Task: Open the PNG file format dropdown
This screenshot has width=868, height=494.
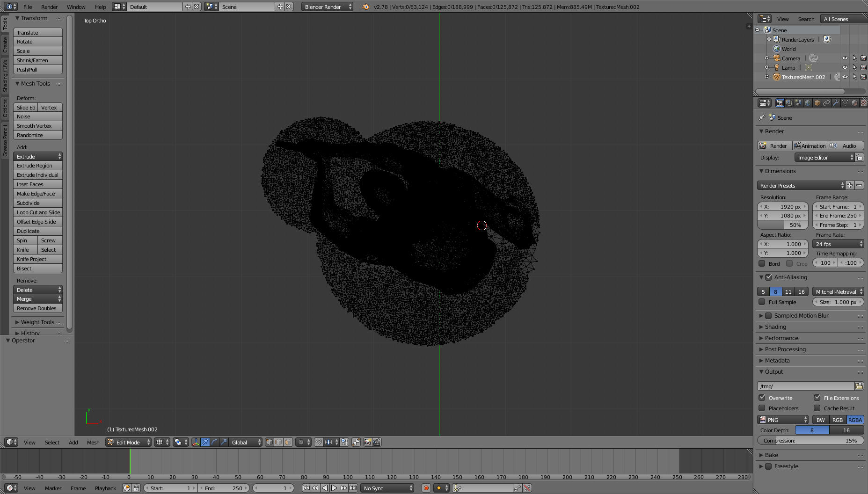Action: click(x=783, y=420)
